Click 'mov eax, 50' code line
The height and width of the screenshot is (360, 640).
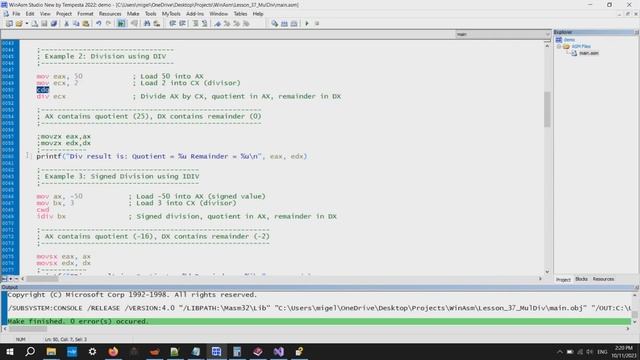tap(60, 76)
